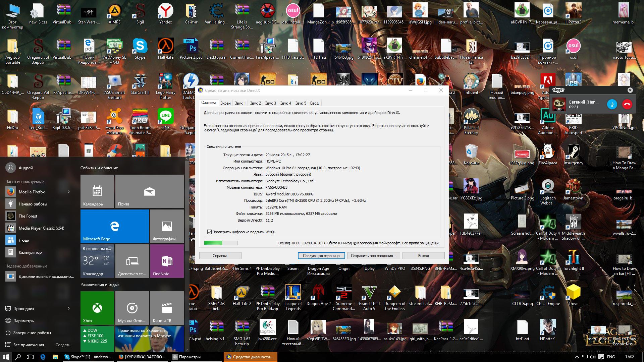This screenshot has height=362, width=644.
Task: End Skype call with red button
Action: point(627,104)
